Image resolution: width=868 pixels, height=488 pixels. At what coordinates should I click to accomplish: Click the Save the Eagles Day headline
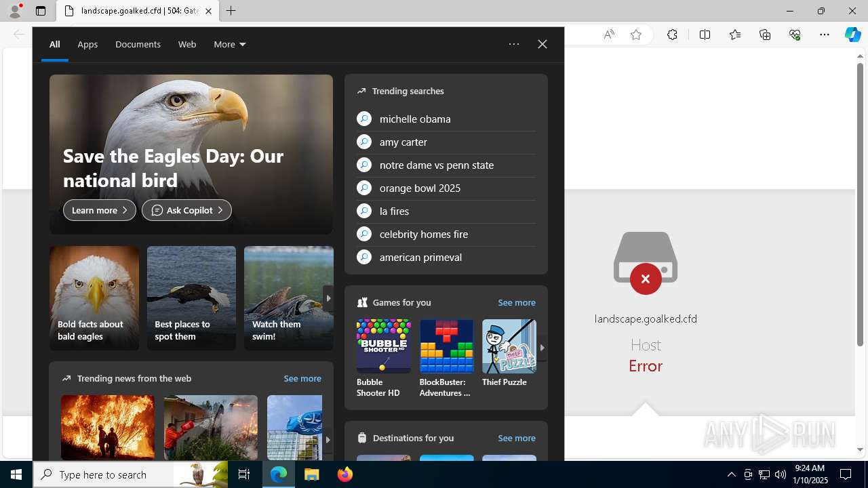173,168
